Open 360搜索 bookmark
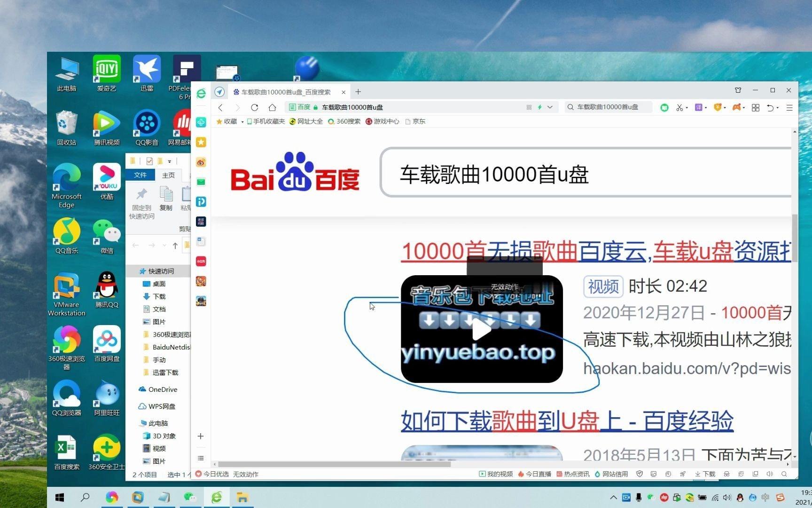This screenshot has height=508, width=812. [x=344, y=121]
